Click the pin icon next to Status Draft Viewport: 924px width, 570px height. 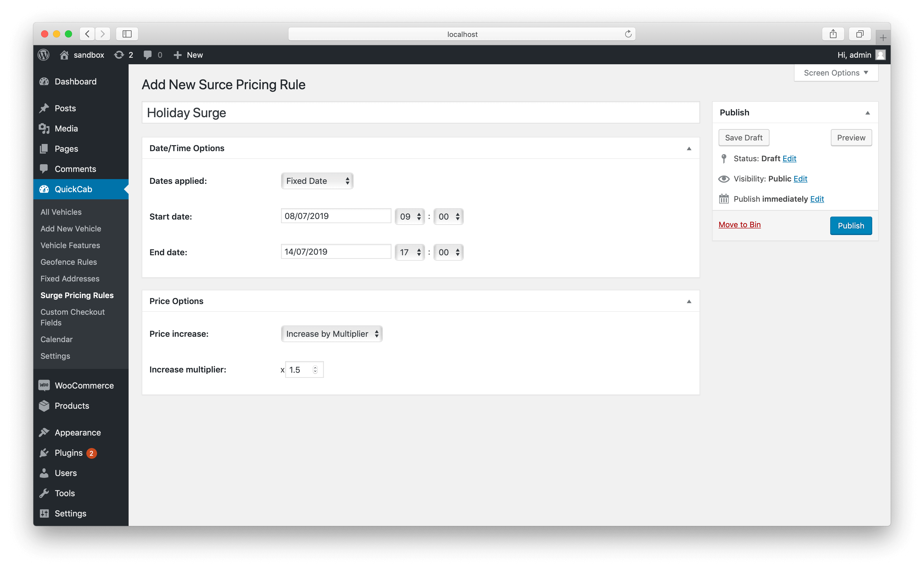[723, 158]
